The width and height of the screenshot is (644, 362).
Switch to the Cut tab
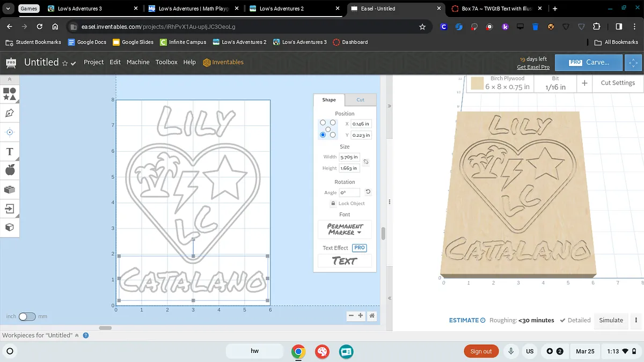[360, 100]
